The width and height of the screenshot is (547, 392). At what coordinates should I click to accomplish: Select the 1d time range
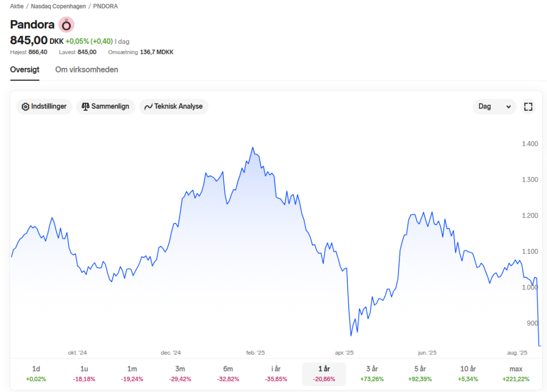[36, 374]
